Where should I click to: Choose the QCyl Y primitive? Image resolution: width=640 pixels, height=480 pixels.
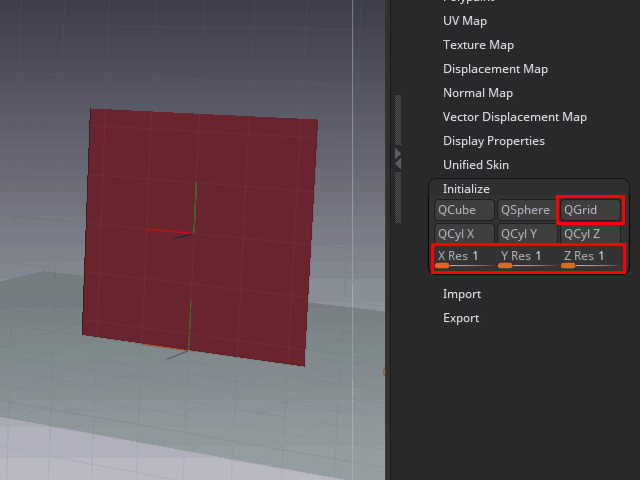pyautogui.click(x=526, y=234)
